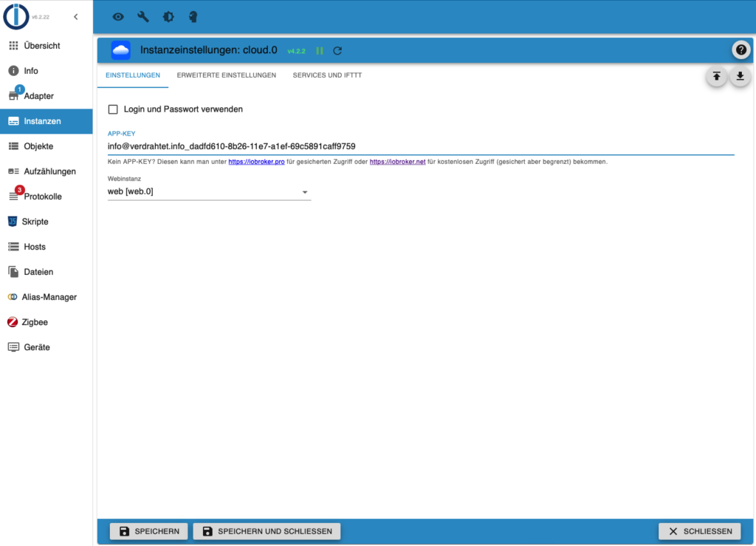Open the Services und IFTTT tab
756x546 pixels.
pos(327,75)
